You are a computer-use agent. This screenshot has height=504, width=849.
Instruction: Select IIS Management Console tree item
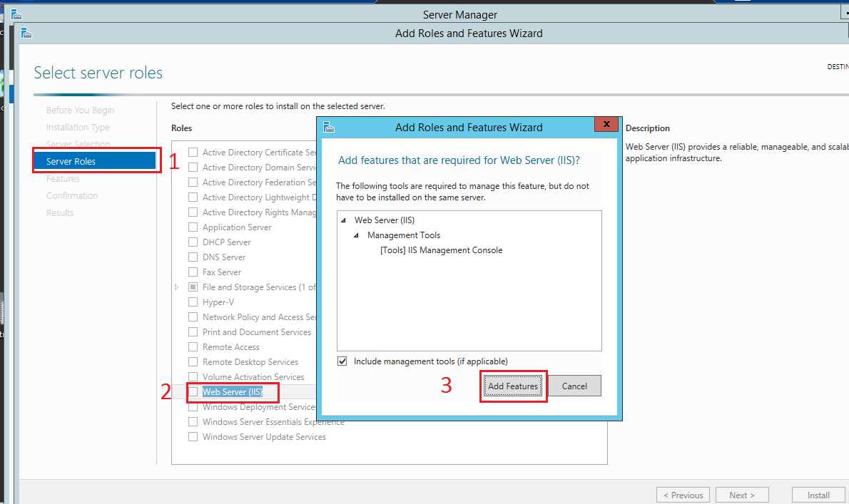(441, 250)
